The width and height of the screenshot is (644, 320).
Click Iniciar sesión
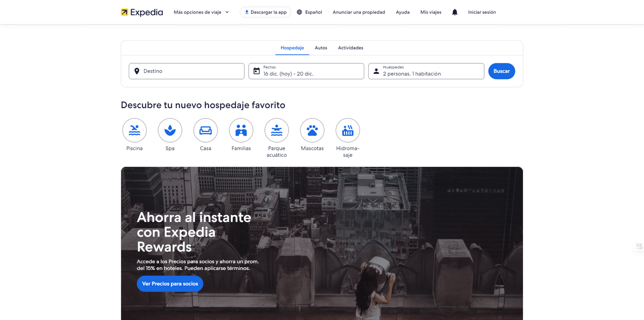pos(482,12)
